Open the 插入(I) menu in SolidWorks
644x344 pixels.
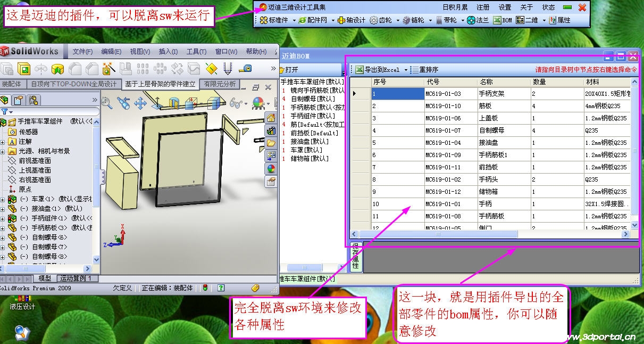tap(168, 52)
